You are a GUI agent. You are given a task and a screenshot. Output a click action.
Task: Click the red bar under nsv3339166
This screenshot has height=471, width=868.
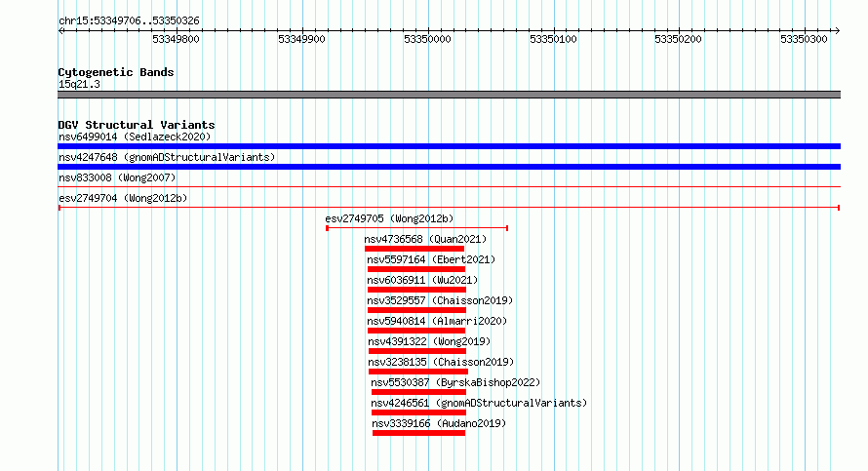click(x=419, y=433)
